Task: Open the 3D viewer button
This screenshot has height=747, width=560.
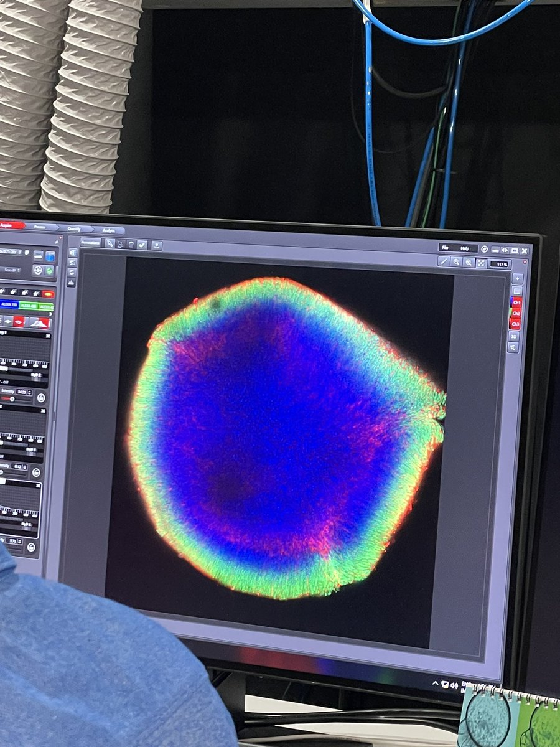Action: pyautogui.click(x=514, y=336)
